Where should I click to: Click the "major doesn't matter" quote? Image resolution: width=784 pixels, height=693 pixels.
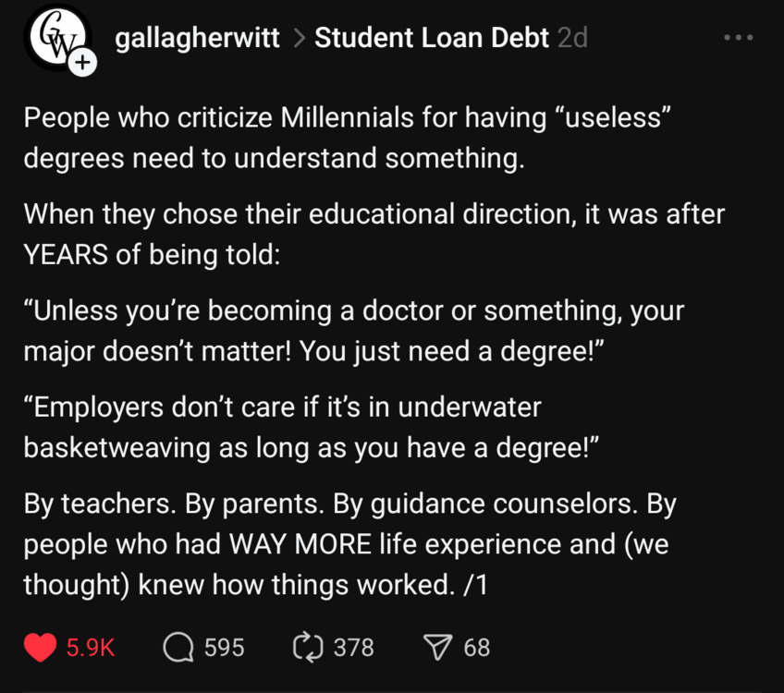(353, 331)
